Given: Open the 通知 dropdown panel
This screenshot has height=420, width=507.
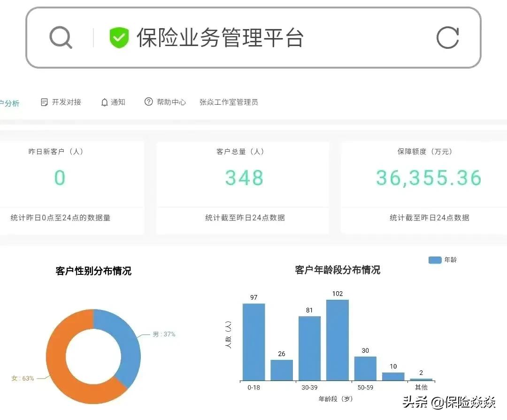Looking at the screenshot, I should pos(113,102).
